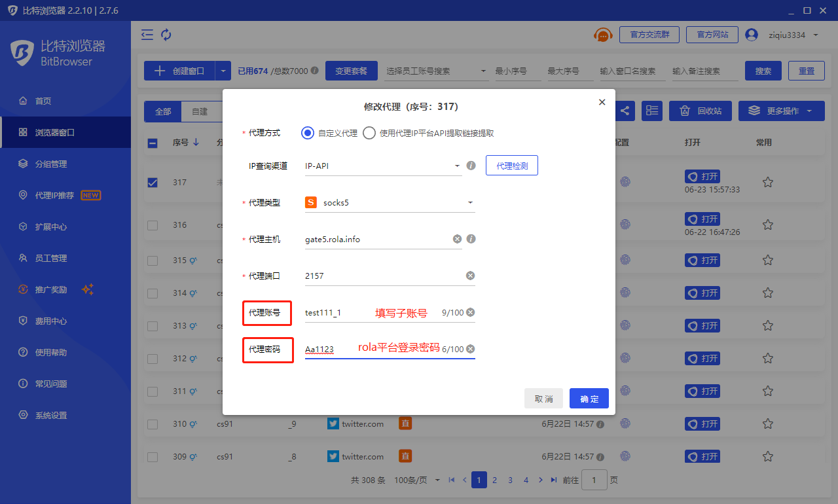Click info icon next to IP query channel
Screen dimensions: 838x504
[470, 166]
